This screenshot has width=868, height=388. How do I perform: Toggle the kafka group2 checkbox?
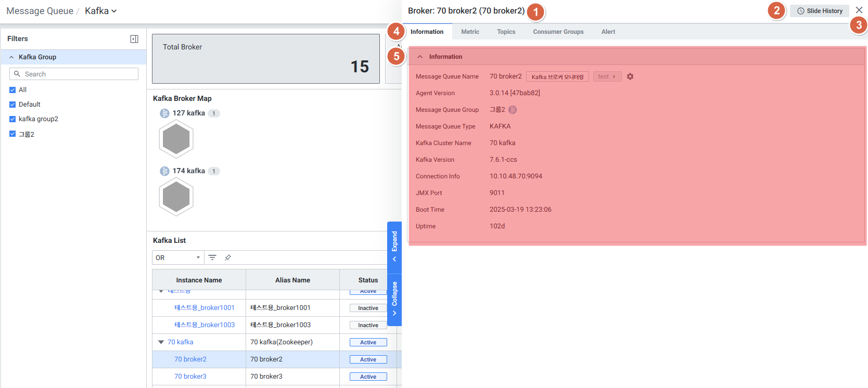coord(12,119)
